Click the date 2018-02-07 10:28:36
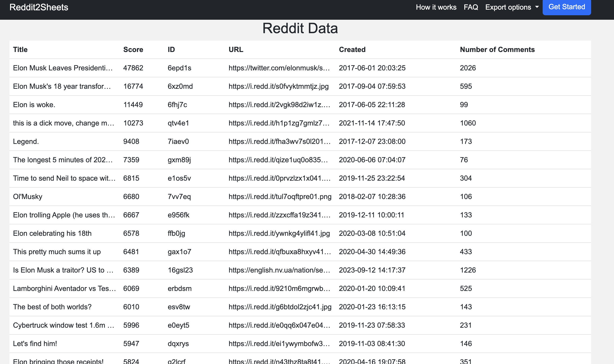 [372, 197]
